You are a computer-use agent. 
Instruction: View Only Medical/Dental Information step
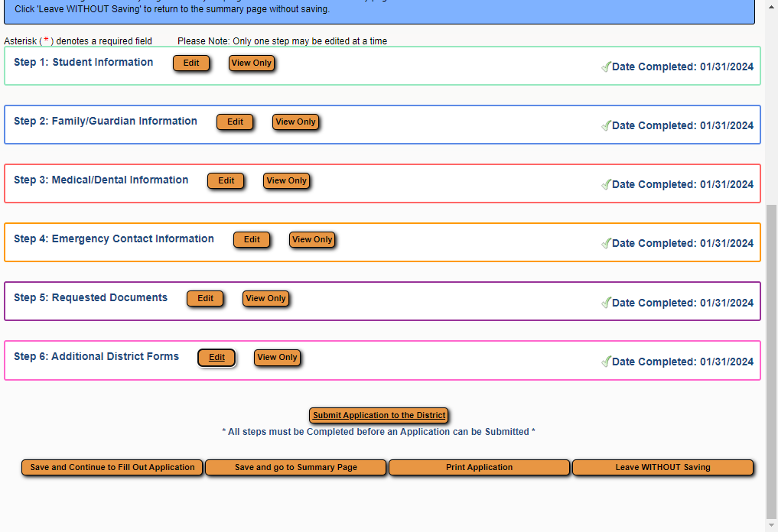pos(286,181)
